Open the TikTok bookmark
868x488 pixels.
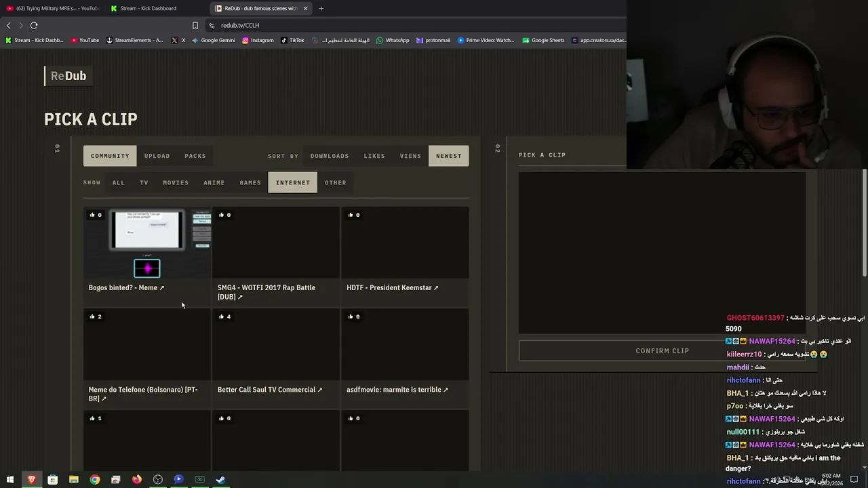click(292, 40)
